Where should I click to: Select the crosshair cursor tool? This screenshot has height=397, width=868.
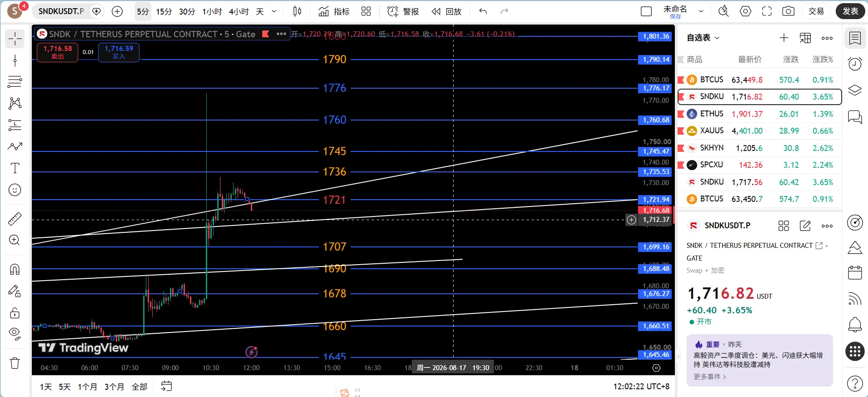tap(15, 39)
